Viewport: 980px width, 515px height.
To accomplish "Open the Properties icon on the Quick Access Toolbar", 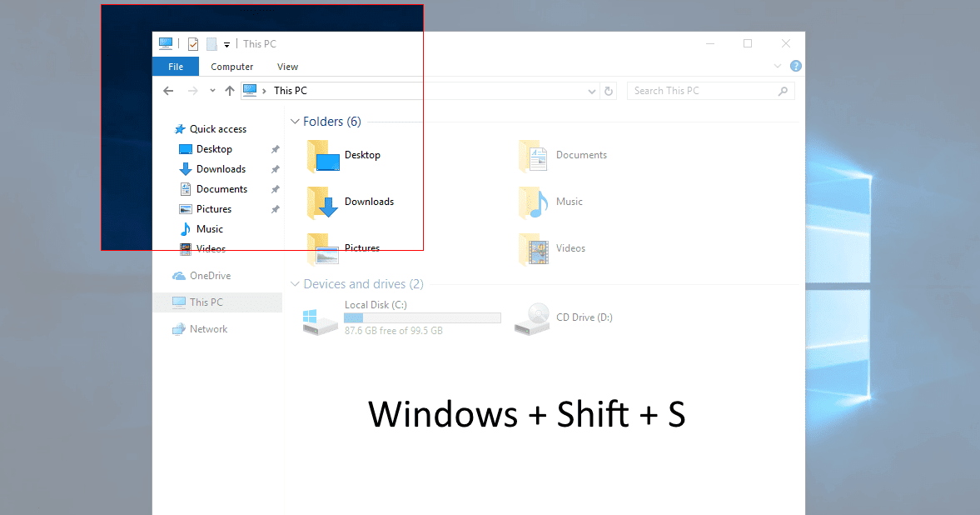I will point(192,43).
